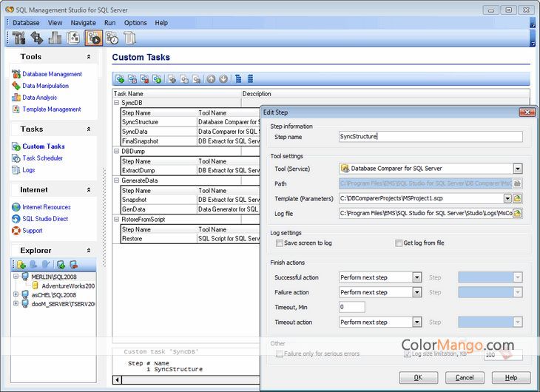This screenshot has height=392, width=540.
Task: Collapse the RstoreFromScript task node
Action: tap(116, 219)
